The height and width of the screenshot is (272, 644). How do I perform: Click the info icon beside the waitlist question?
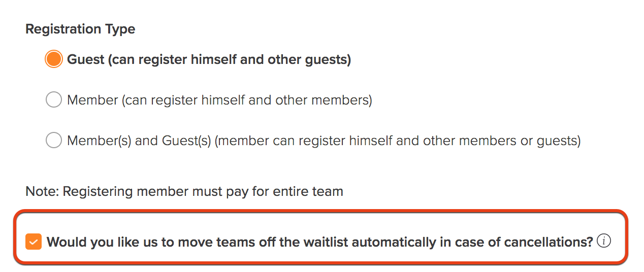tap(603, 241)
